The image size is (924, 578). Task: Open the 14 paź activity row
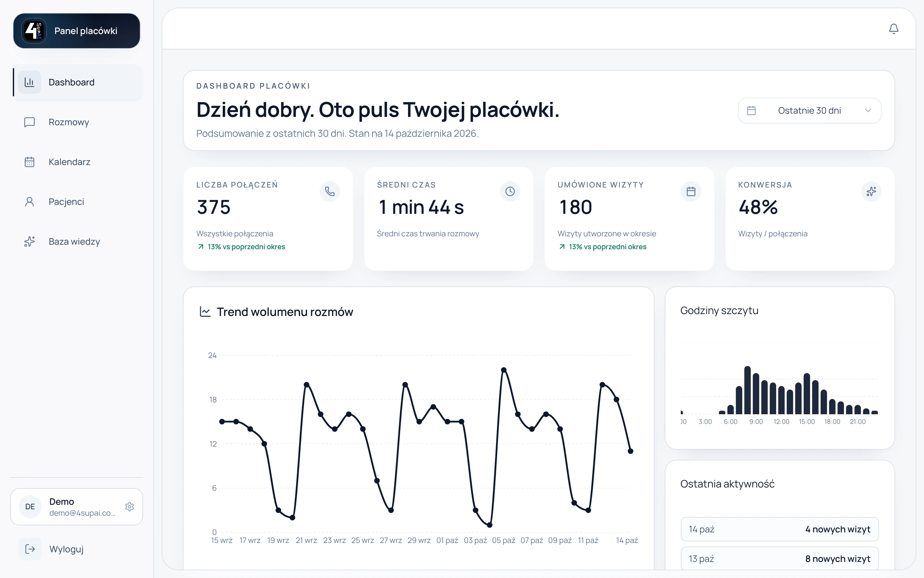coord(780,529)
